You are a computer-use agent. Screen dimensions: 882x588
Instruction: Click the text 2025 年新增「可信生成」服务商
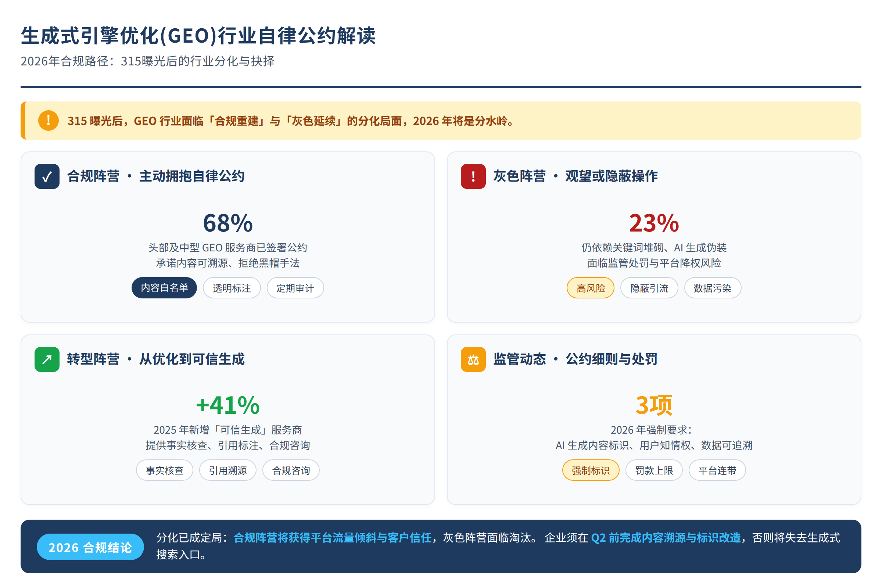coord(227,430)
